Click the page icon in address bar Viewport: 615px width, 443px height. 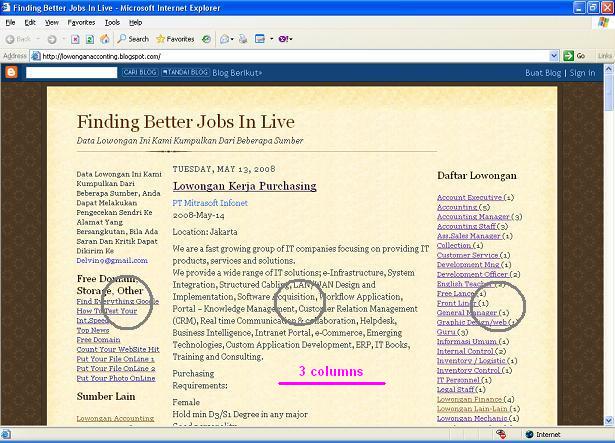[x=36, y=56]
